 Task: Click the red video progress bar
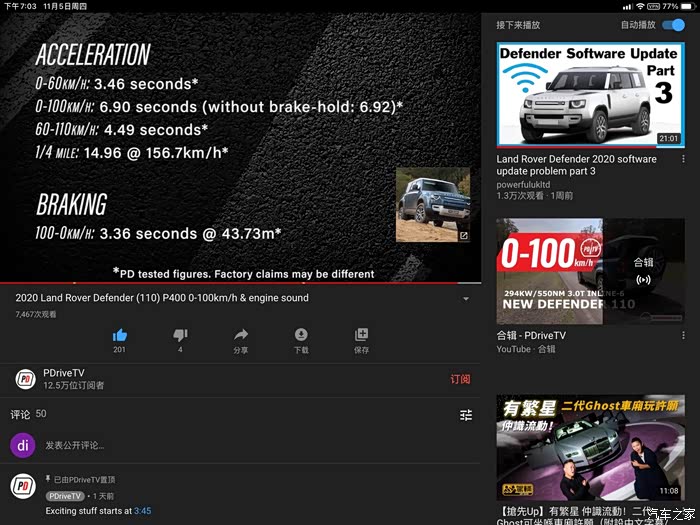(x=200, y=283)
